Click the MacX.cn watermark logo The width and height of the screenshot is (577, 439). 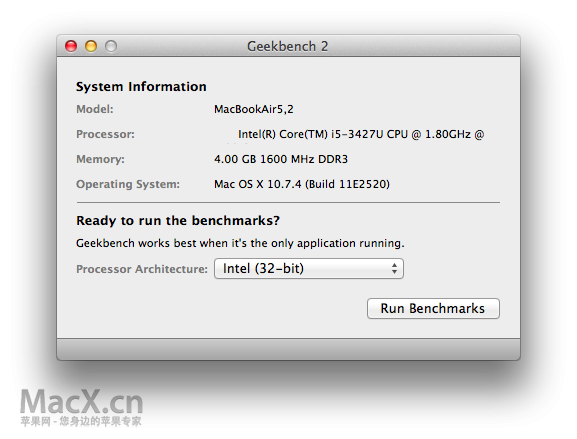(x=81, y=407)
